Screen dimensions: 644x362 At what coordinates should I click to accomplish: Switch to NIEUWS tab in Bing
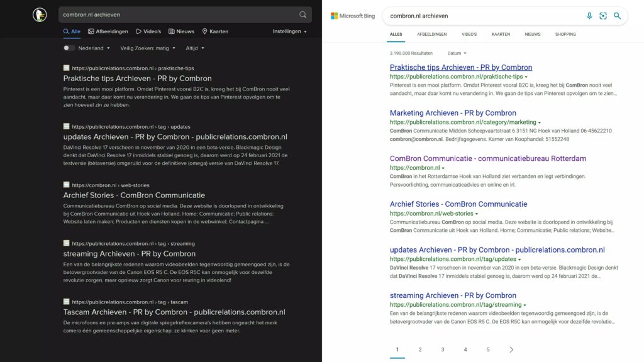click(x=532, y=35)
